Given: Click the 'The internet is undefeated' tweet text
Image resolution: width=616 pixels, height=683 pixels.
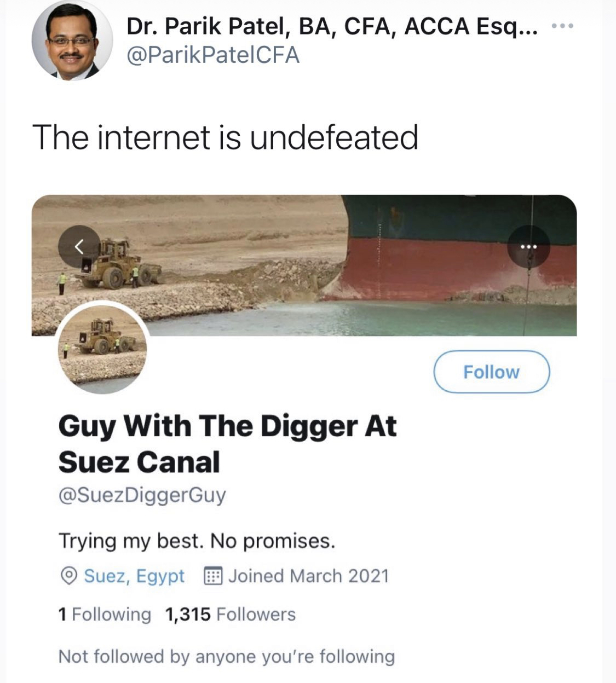Looking at the screenshot, I should pyautogui.click(x=225, y=137).
